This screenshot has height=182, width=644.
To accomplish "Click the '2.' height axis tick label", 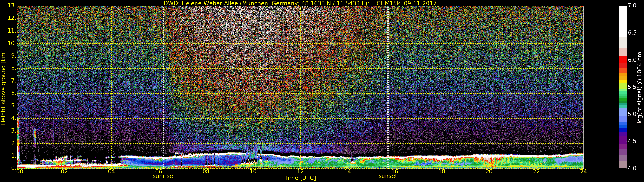I will [14, 143].
